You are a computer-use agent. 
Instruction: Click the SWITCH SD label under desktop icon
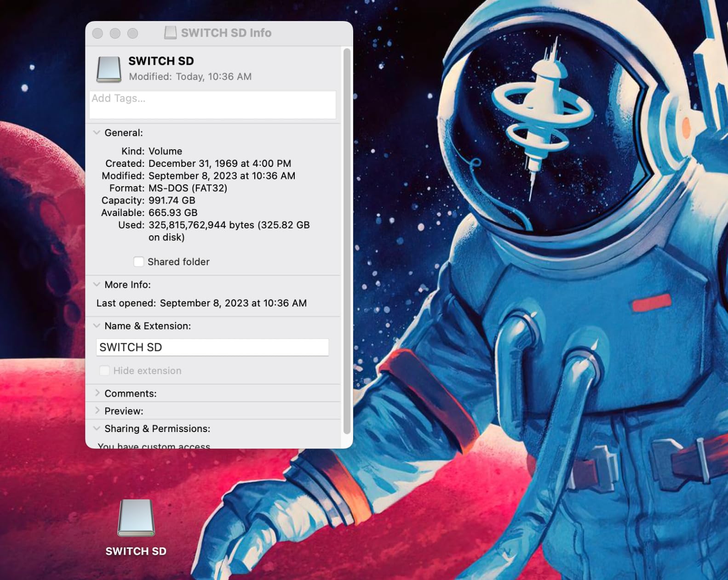click(x=136, y=551)
